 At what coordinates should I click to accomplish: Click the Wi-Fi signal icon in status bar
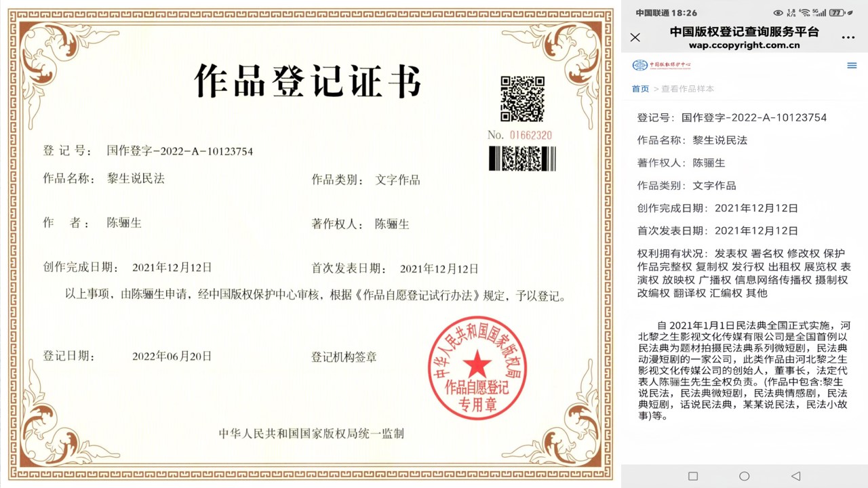[x=804, y=13]
